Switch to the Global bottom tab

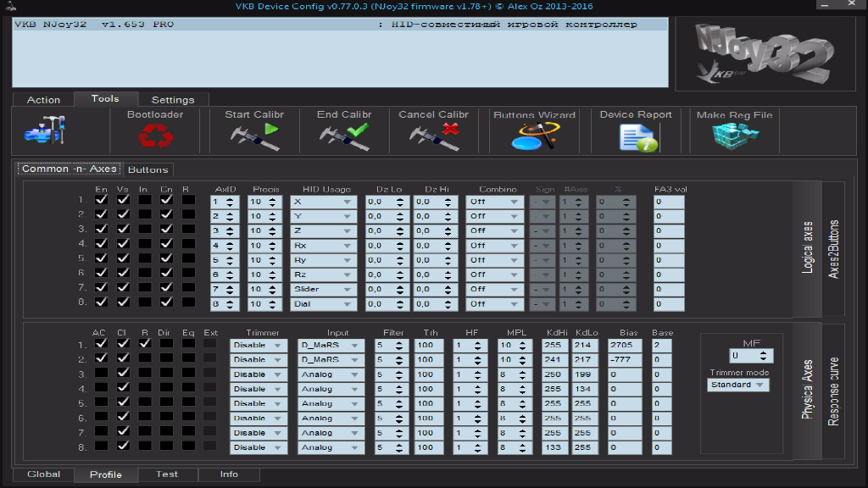[x=44, y=474]
